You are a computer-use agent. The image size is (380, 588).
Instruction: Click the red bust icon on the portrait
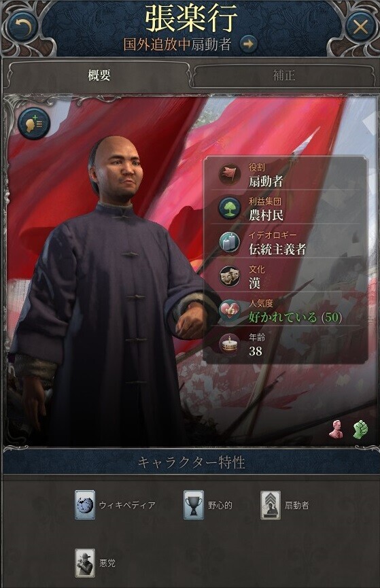coord(336,430)
